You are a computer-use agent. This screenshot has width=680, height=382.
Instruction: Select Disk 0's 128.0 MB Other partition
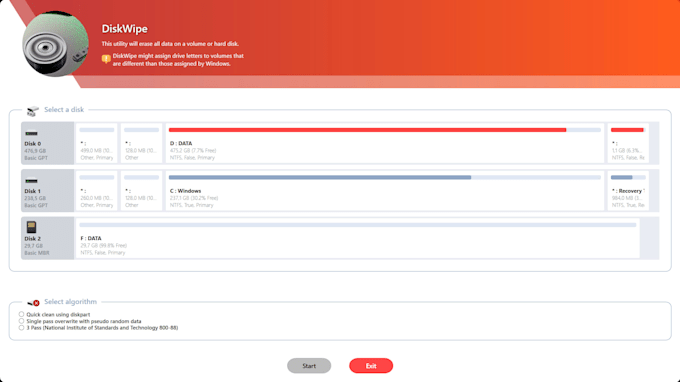141,143
